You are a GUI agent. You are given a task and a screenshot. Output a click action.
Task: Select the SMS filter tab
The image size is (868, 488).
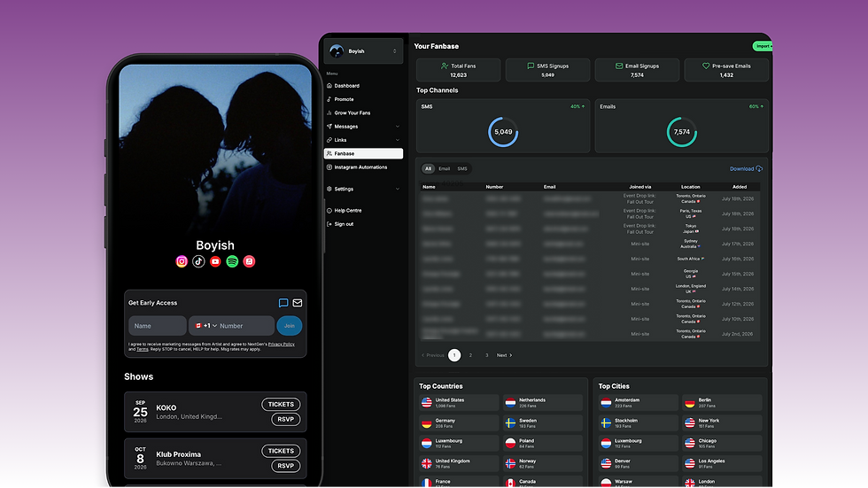[x=462, y=169]
